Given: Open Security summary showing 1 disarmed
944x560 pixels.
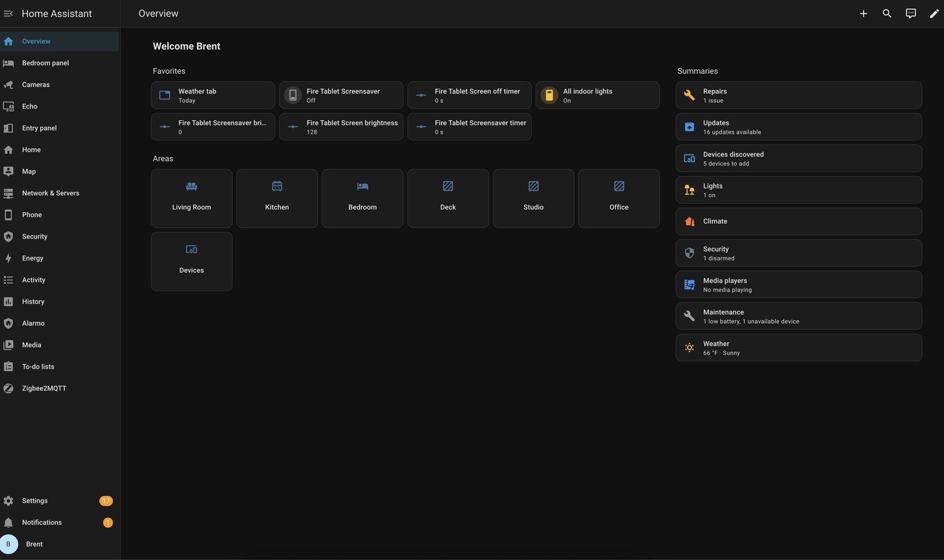Looking at the screenshot, I should click(x=799, y=253).
